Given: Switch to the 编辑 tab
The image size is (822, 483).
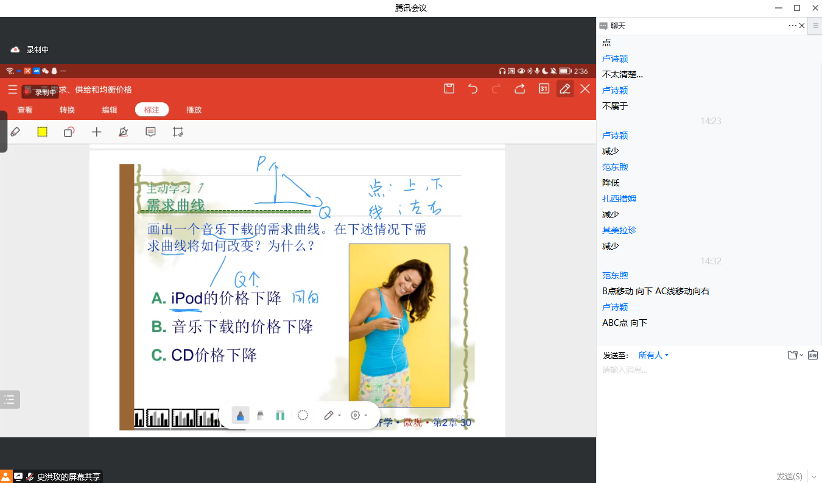Looking at the screenshot, I should click(x=109, y=110).
